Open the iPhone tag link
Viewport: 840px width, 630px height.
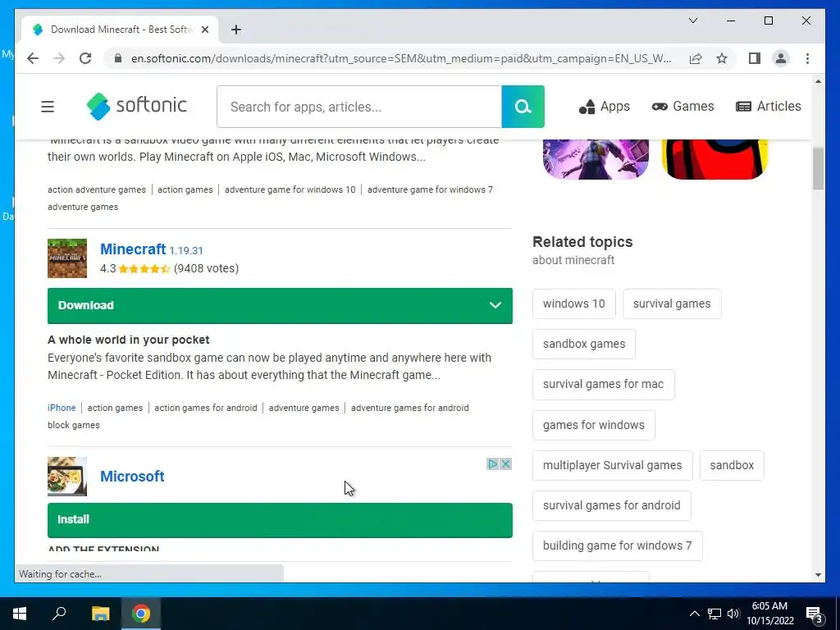(x=62, y=408)
